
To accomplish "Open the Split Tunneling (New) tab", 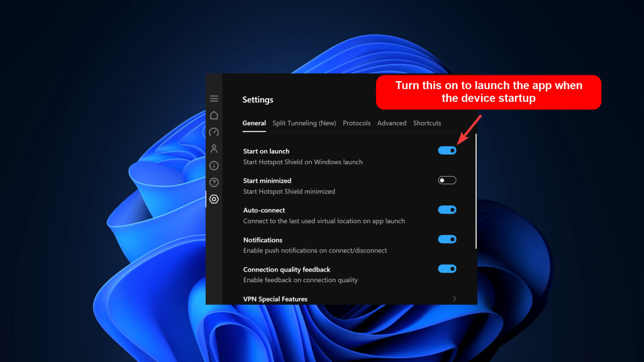I will click(x=304, y=123).
